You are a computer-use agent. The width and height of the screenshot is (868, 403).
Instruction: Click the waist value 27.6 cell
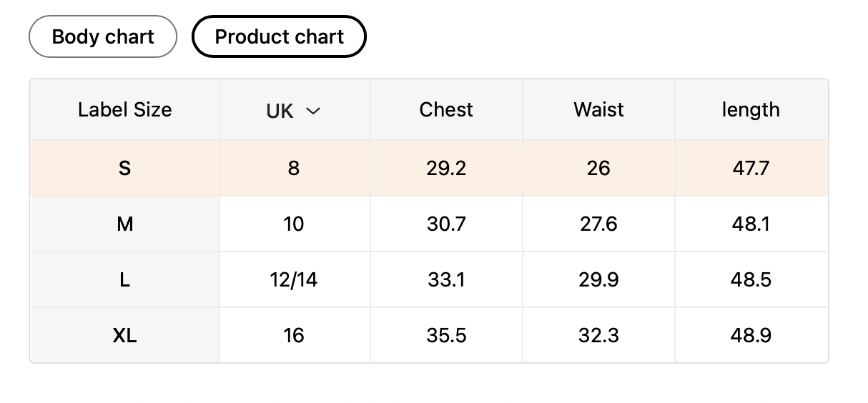click(598, 224)
